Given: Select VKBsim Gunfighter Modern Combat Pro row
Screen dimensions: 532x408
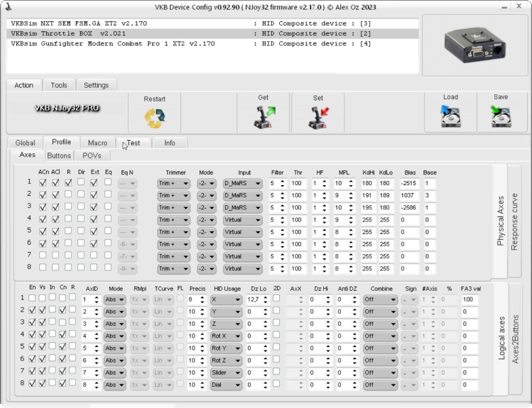Looking at the screenshot, I should coord(212,44).
